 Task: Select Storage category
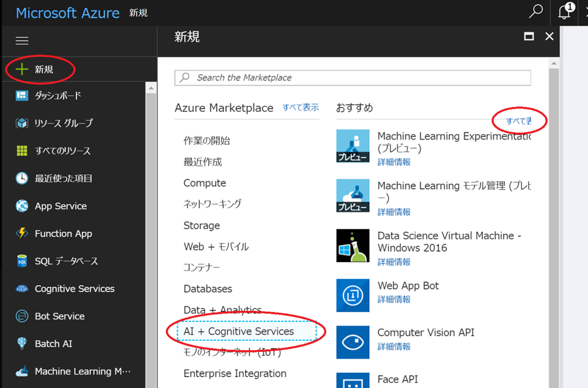tap(202, 225)
